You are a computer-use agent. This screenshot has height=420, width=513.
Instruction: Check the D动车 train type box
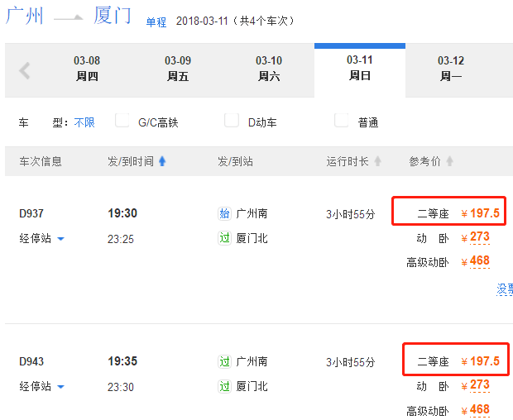click(232, 120)
